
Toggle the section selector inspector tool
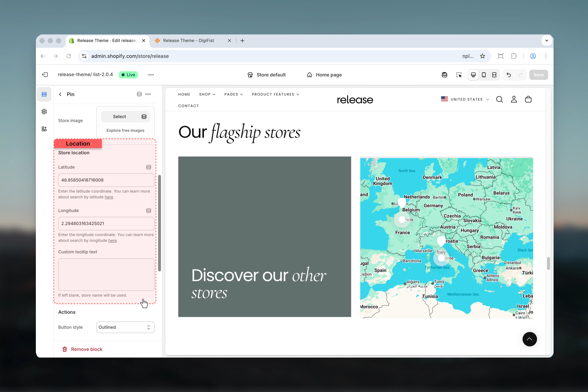pyautogui.click(x=459, y=75)
